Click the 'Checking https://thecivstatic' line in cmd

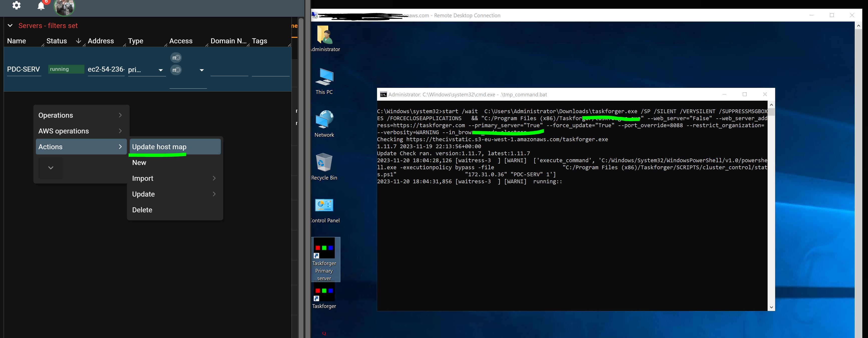(x=492, y=139)
